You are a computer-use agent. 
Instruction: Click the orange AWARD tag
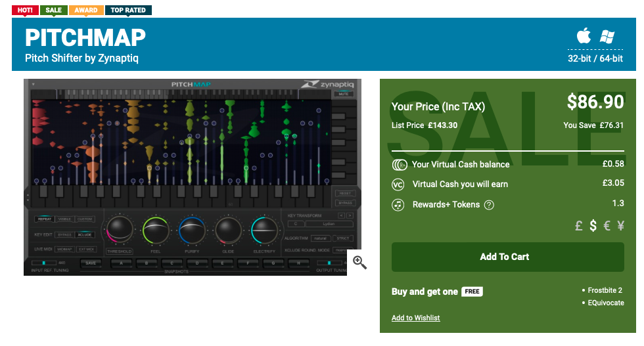[x=86, y=10]
